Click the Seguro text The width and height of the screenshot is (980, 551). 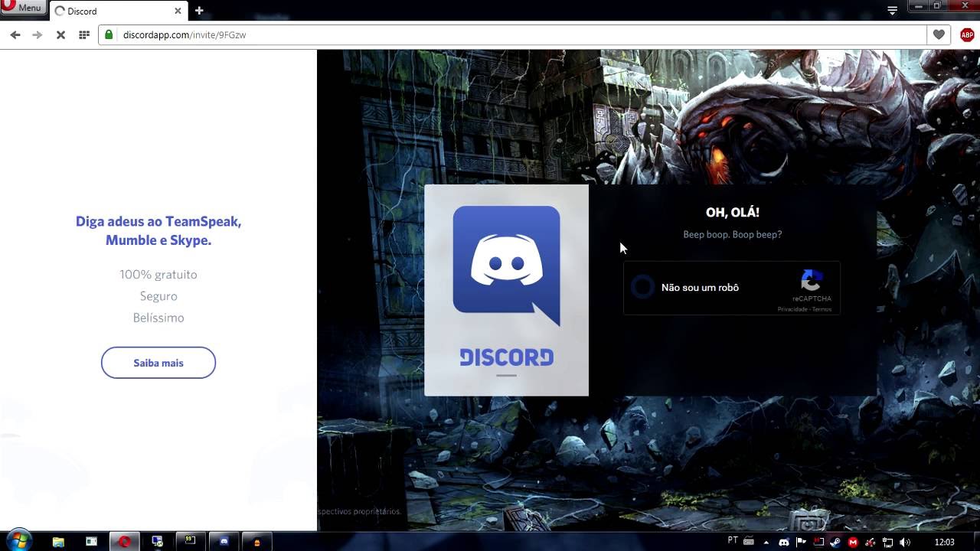pyautogui.click(x=158, y=296)
